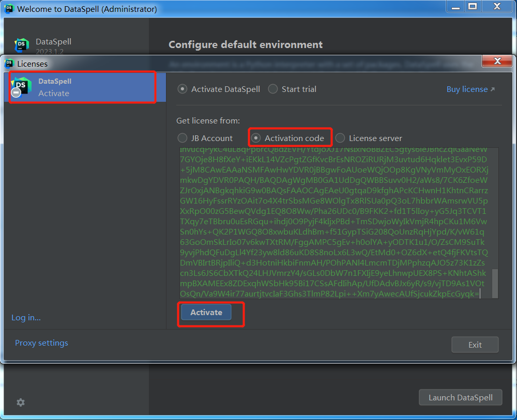Click the Log in... link
The image size is (517, 420).
[x=26, y=318]
